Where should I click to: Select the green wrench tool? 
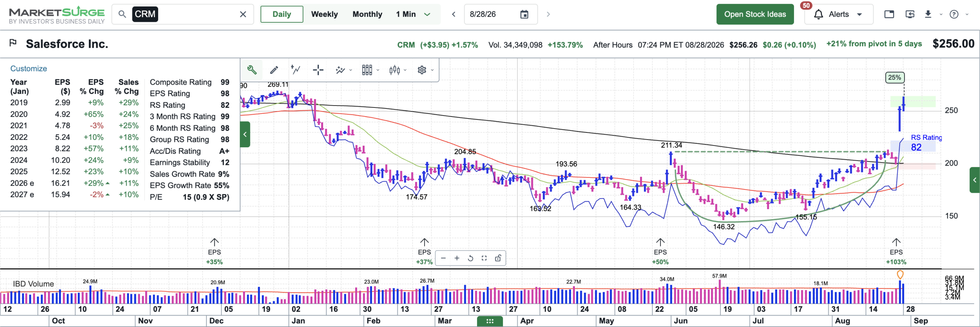pos(252,70)
